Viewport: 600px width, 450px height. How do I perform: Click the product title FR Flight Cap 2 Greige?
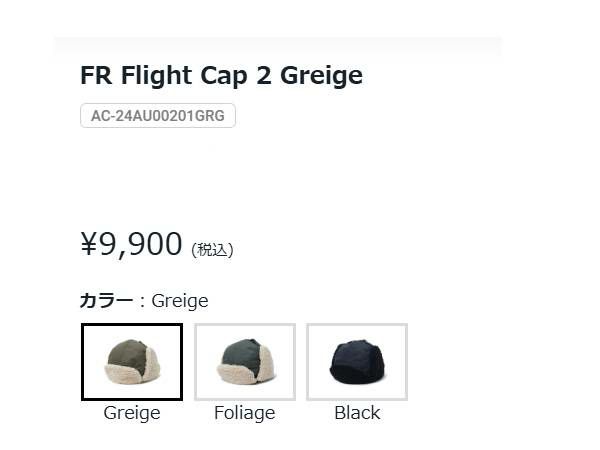(x=221, y=75)
